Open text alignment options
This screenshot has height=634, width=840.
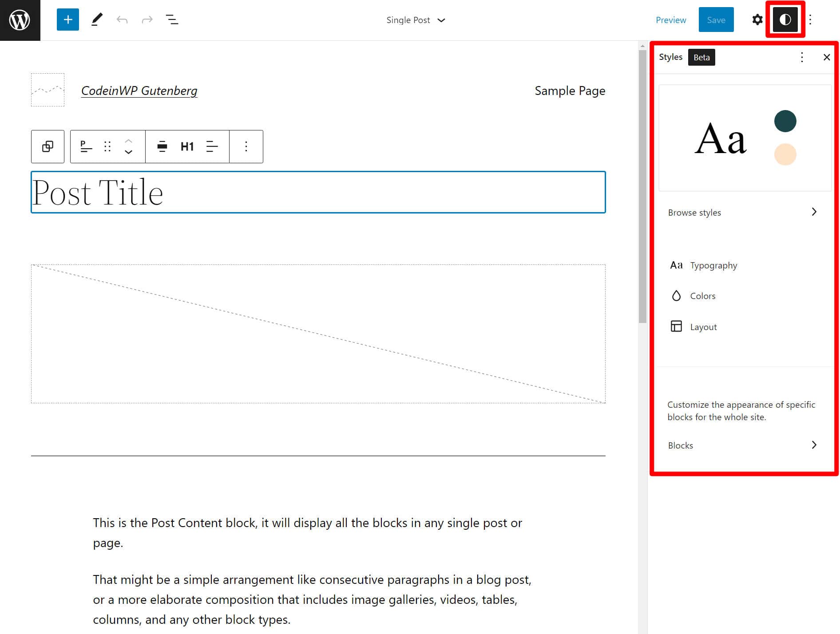pyautogui.click(x=212, y=146)
